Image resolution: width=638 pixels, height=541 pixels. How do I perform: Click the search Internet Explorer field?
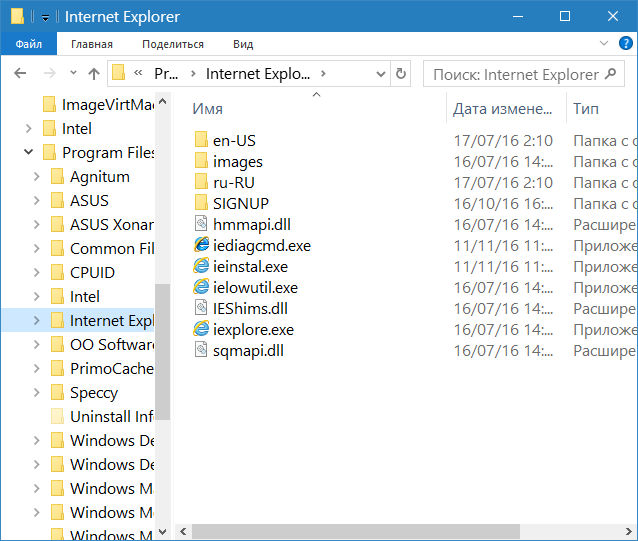[x=524, y=74]
